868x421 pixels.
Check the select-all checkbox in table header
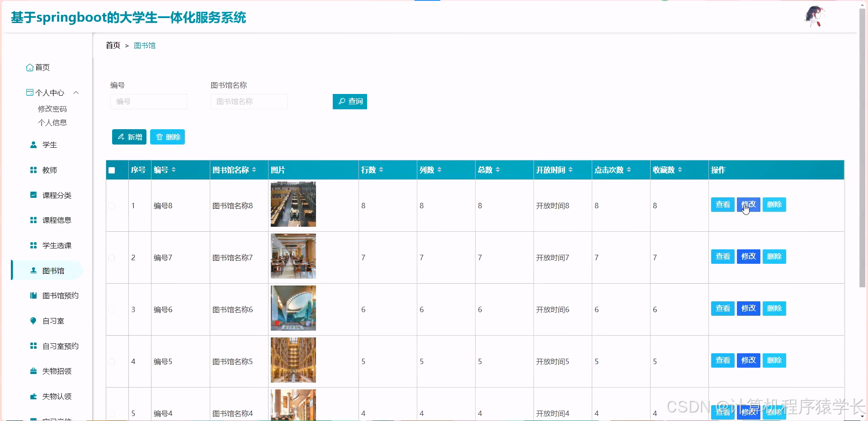click(x=111, y=170)
